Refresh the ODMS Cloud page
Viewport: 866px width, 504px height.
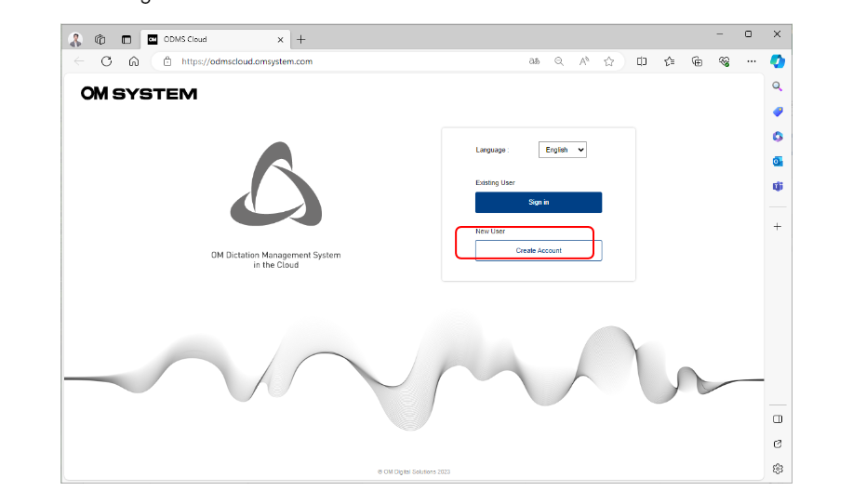(106, 61)
